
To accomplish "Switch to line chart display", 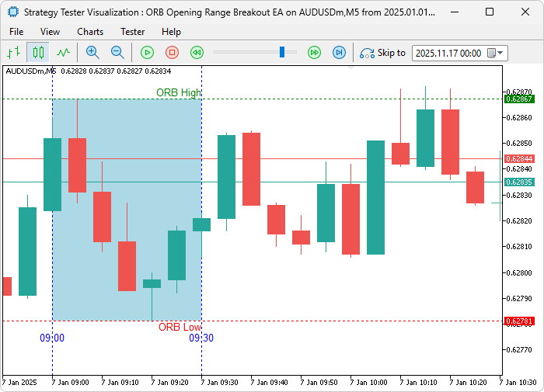I will 63,53.
